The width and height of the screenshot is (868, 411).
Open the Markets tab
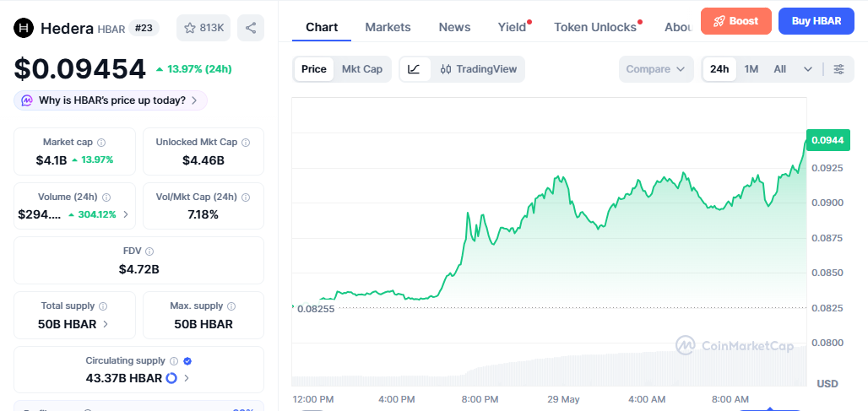(x=388, y=27)
